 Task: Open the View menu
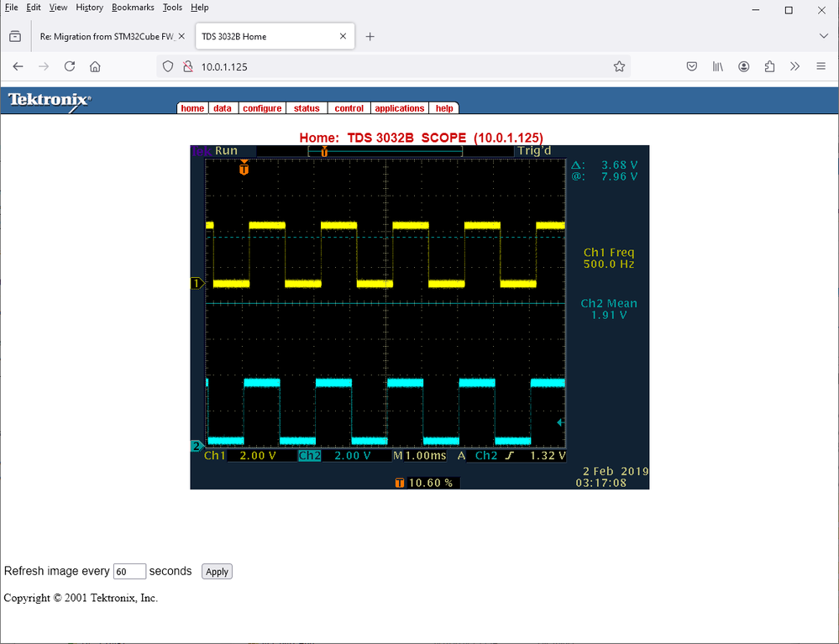[x=58, y=8]
